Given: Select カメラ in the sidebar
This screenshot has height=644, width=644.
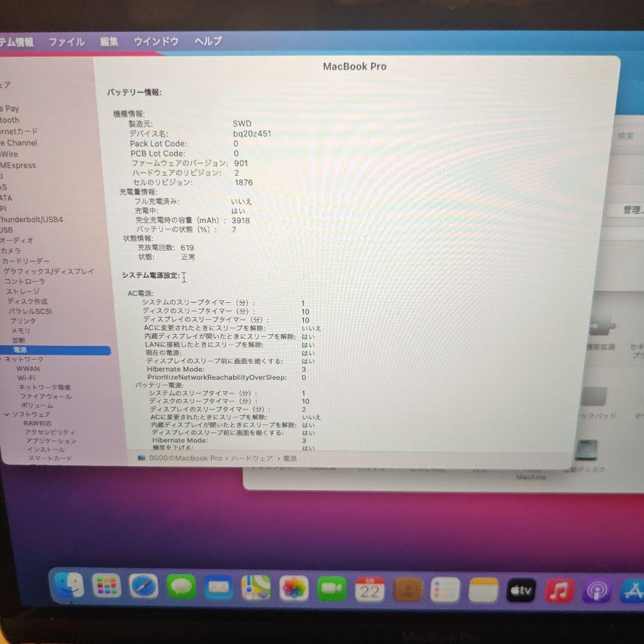Looking at the screenshot, I should click(x=11, y=250).
